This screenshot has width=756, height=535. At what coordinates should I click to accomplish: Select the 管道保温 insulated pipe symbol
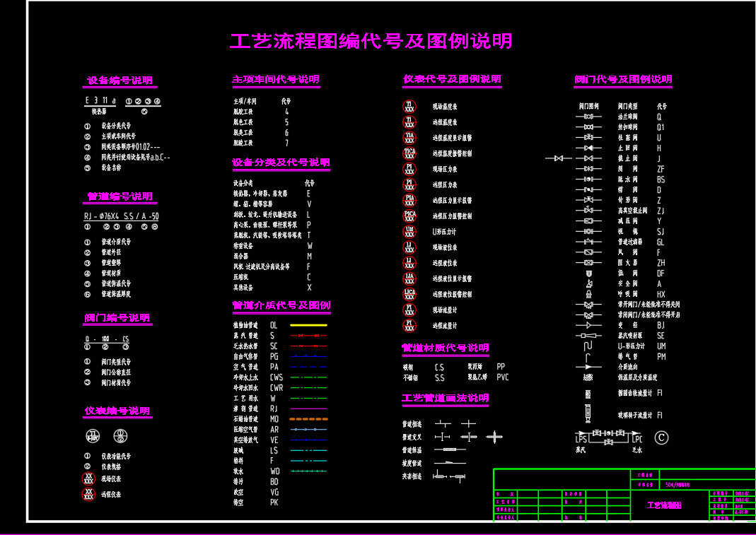tap(450, 449)
